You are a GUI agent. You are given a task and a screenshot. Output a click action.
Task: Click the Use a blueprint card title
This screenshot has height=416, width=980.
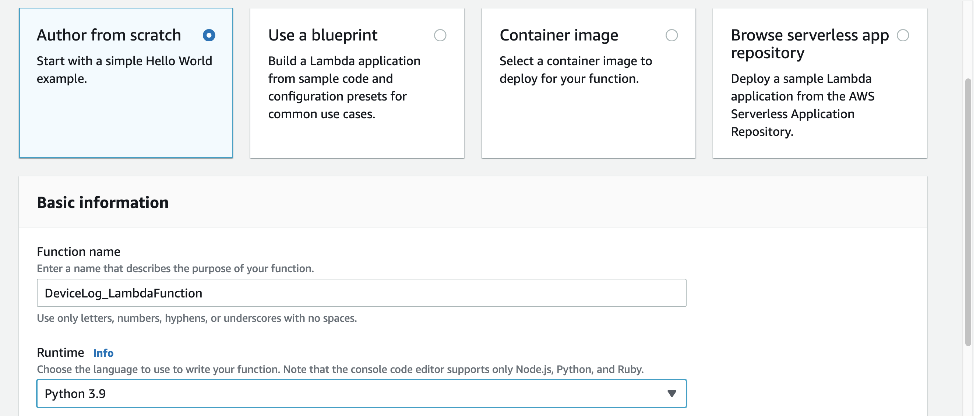322,35
